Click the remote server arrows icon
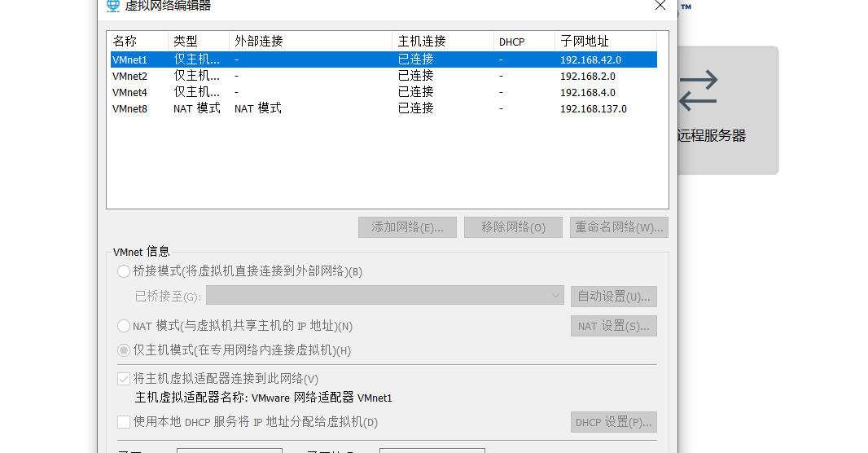868x453 pixels. [698, 90]
